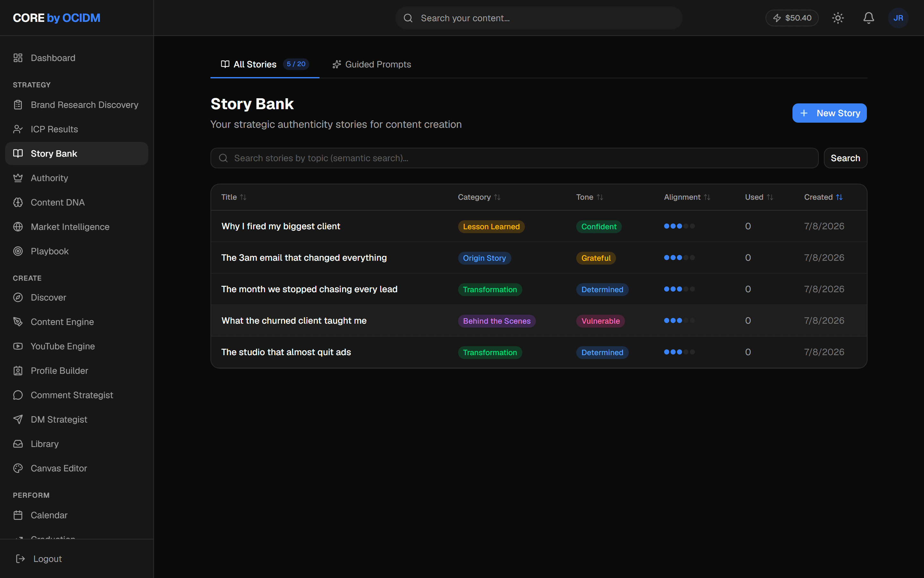Click the CORE by OCIDM logo
The height and width of the screenshot is (578, 924).
tap(56, 18)
